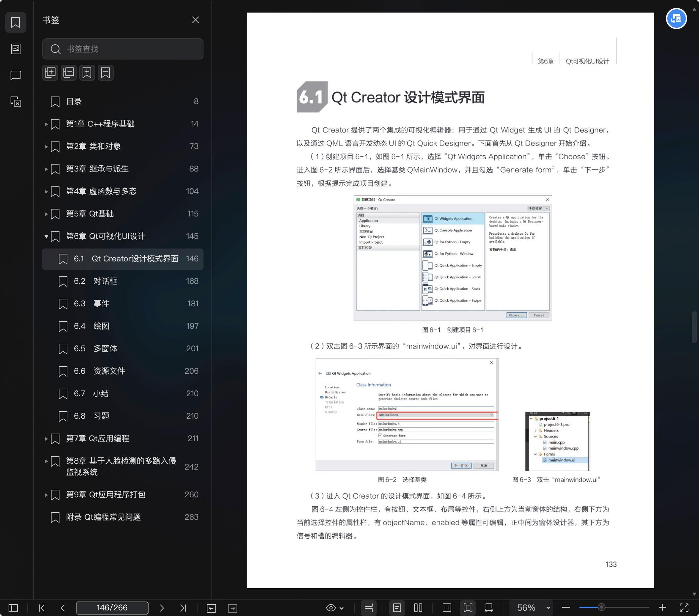Click the document vertical scrollbar thumb
Image resolution: width=699 pixels, height=616 pixels.
coord(694,327)
